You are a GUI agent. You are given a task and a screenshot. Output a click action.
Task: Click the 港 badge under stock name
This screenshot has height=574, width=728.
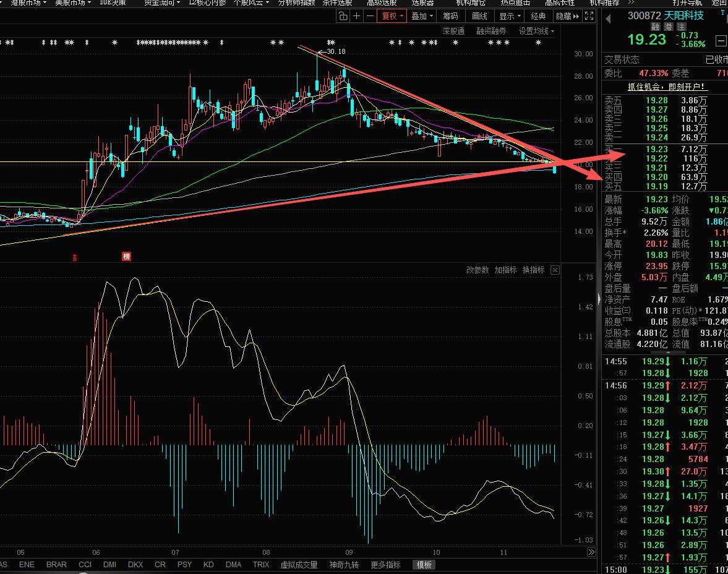tap(668, 27)
